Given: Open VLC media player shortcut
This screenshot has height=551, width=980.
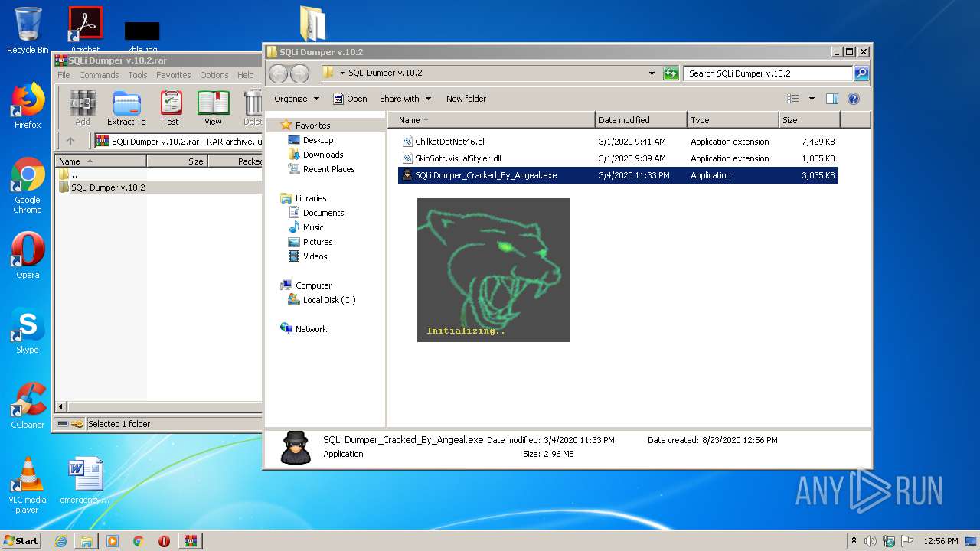Looking at the screenshot, I should tap(28, 485).
